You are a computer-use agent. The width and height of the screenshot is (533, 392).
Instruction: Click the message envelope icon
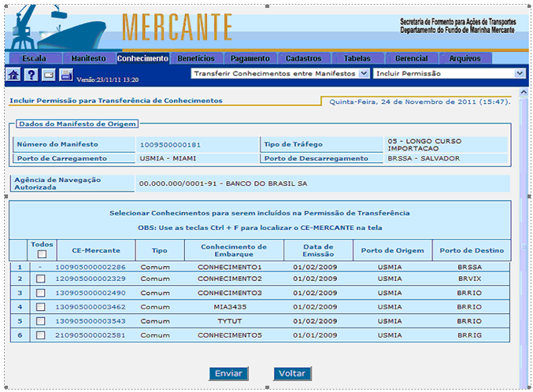[x=48, y=75]
